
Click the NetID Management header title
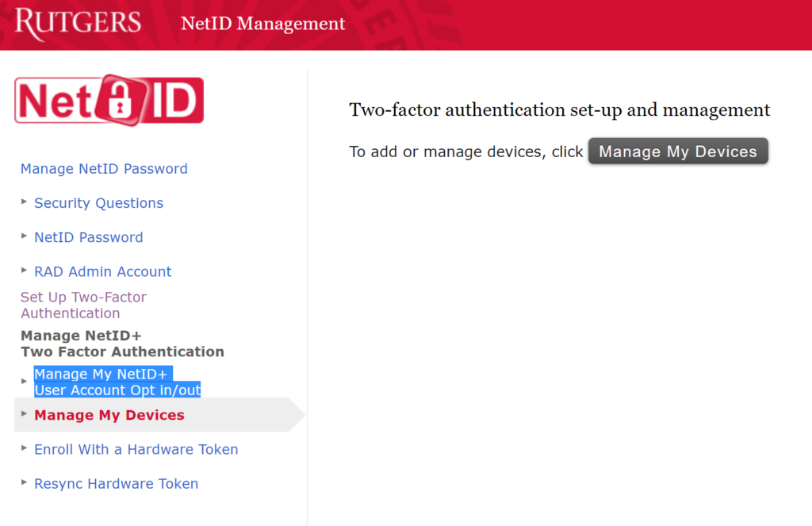262,24
